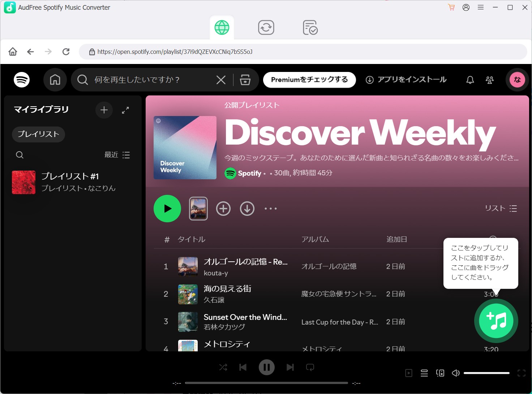Open the user account icon in title bar
Image resolution: width=532 pixels, height=394 pixels.
[466, 7]
